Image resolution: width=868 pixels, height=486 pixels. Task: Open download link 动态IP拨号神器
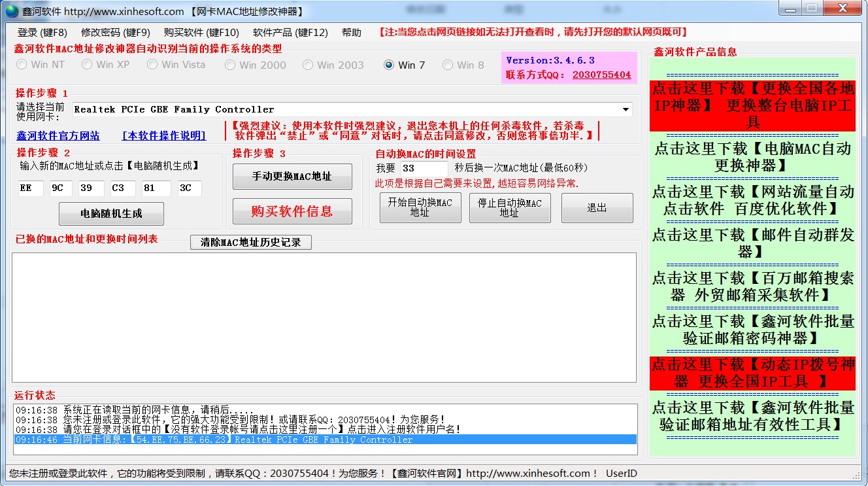(752, 373)
